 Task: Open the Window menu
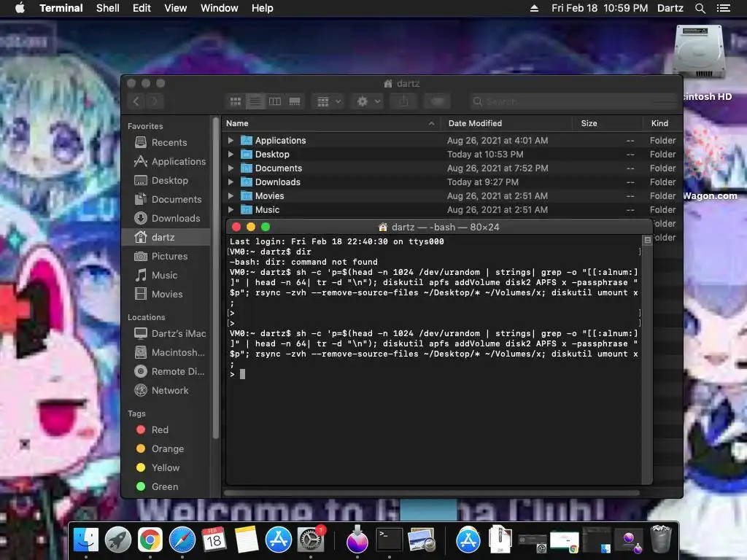click(219, 8)
